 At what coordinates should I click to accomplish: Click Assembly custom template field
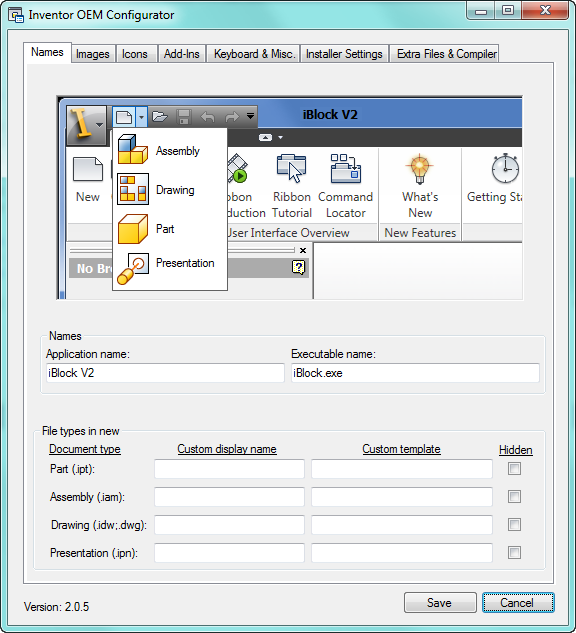click(x=402, y=497)
